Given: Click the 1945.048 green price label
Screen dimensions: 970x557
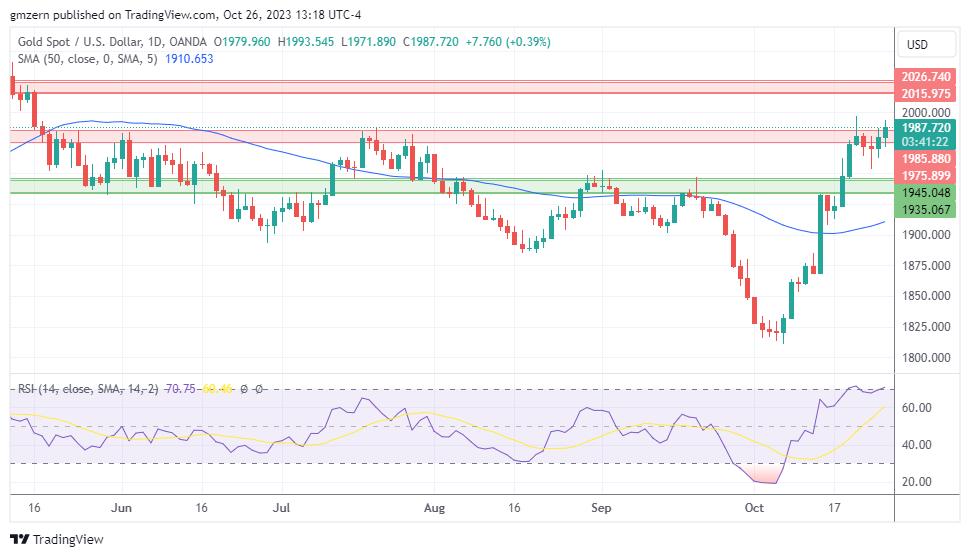Looking at the screenshot, I should click(x=925, y=193).
